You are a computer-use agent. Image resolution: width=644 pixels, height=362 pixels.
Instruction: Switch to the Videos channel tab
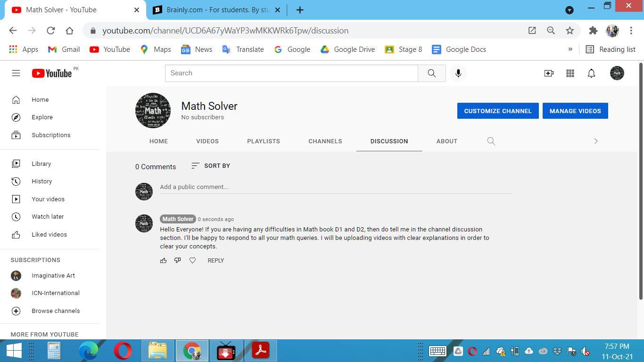[207, 141]
